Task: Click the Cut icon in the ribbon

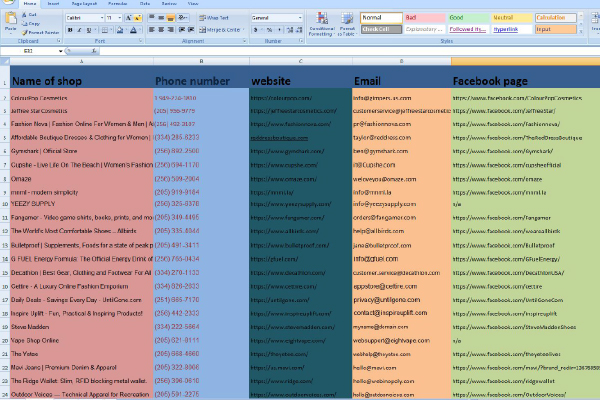Action: 33,17
